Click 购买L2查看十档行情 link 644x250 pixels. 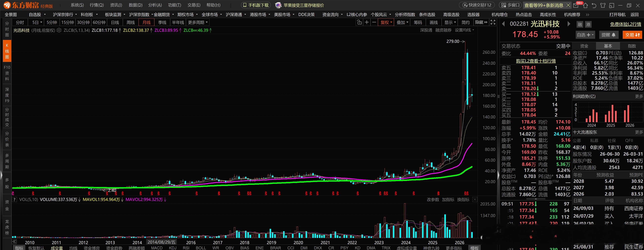point(536,61)
